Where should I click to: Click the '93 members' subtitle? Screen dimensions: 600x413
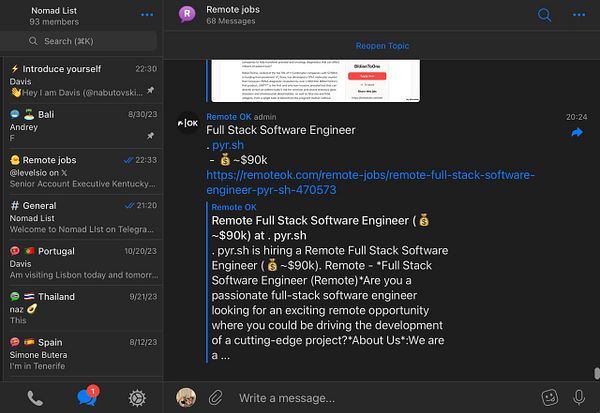pyautogui.click(x=54, y=22)
